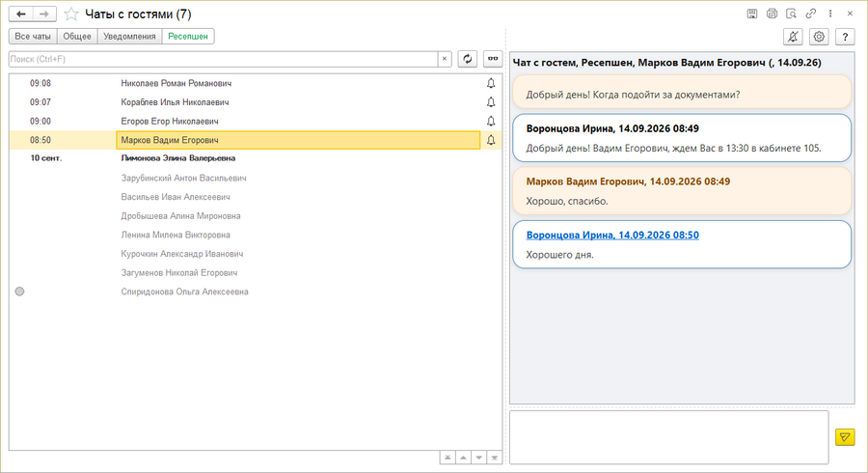Switch to the Уведомления tab
Viewport: 868px width, 473px height.
(x=129, y=36)
